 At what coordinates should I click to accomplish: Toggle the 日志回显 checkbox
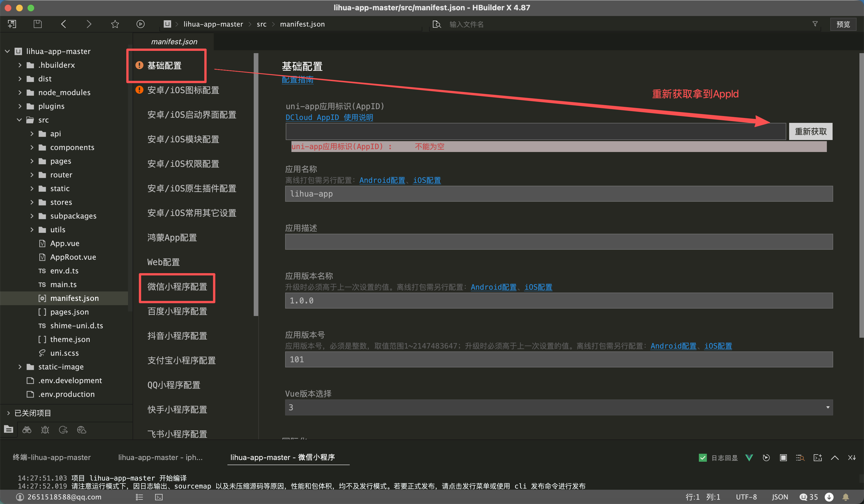click(703, 458)
